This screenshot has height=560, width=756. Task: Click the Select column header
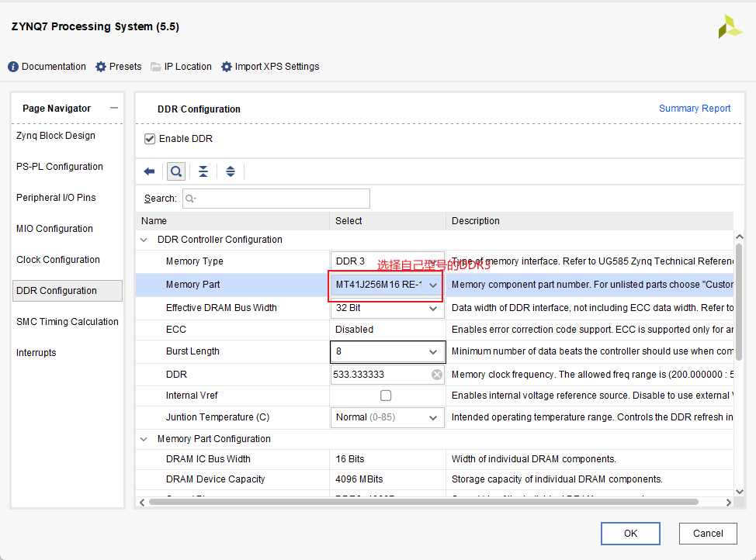point(387,221)
